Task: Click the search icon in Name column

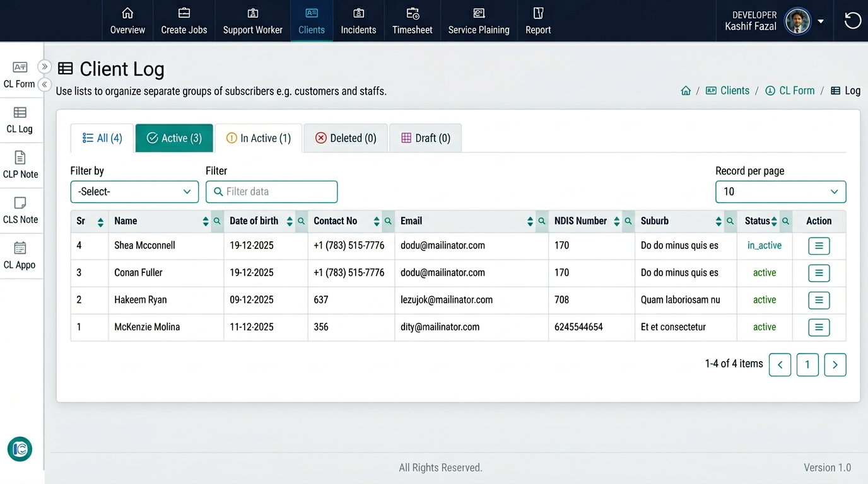Action: [x=217, y=221]
